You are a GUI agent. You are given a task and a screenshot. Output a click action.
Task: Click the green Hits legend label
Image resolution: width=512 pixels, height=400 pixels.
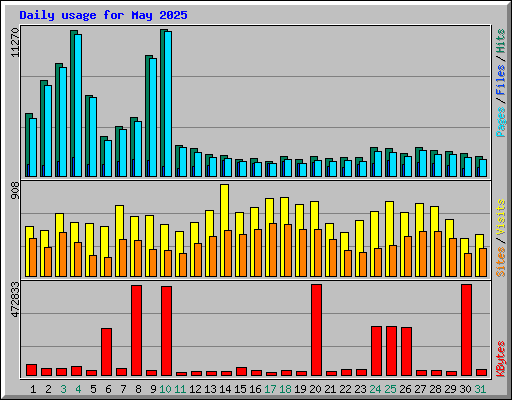click(x=501, y=41)
